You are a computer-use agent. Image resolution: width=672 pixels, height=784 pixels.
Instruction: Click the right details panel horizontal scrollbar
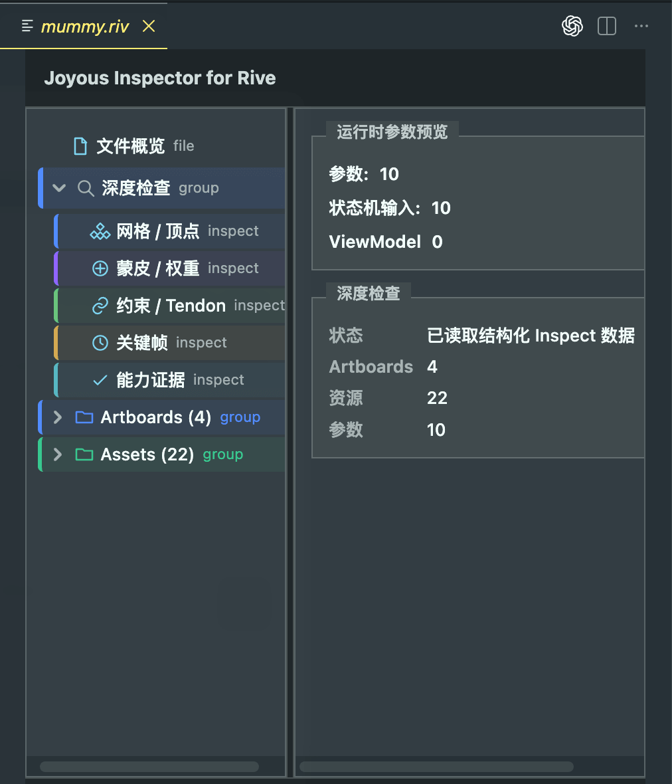point(436,767)
